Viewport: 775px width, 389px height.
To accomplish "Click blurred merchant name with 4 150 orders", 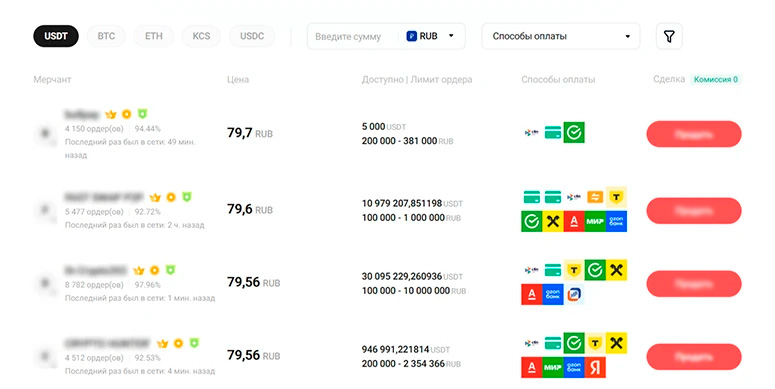I will click(82, 115).
